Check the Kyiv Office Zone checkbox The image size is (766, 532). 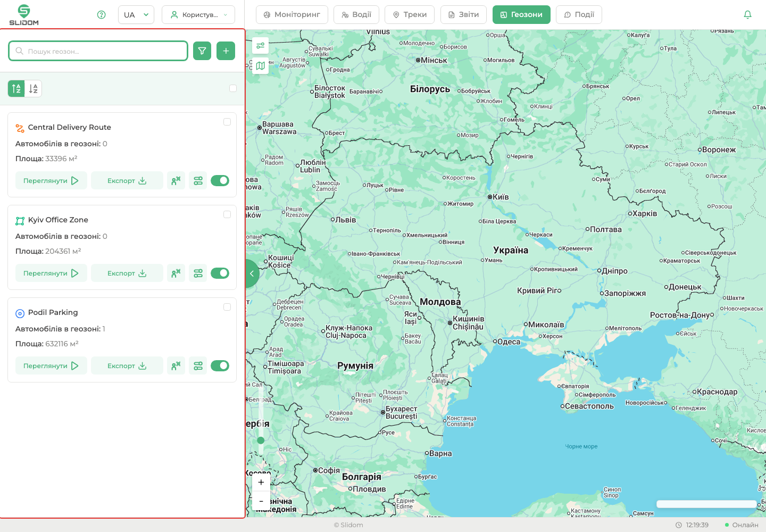click(x=227, y=214)
